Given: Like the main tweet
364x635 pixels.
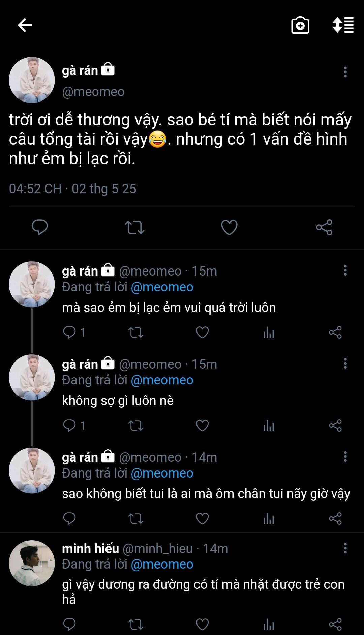Looking at the screenshot, I should pyautogui.click(x=229, y=227).
